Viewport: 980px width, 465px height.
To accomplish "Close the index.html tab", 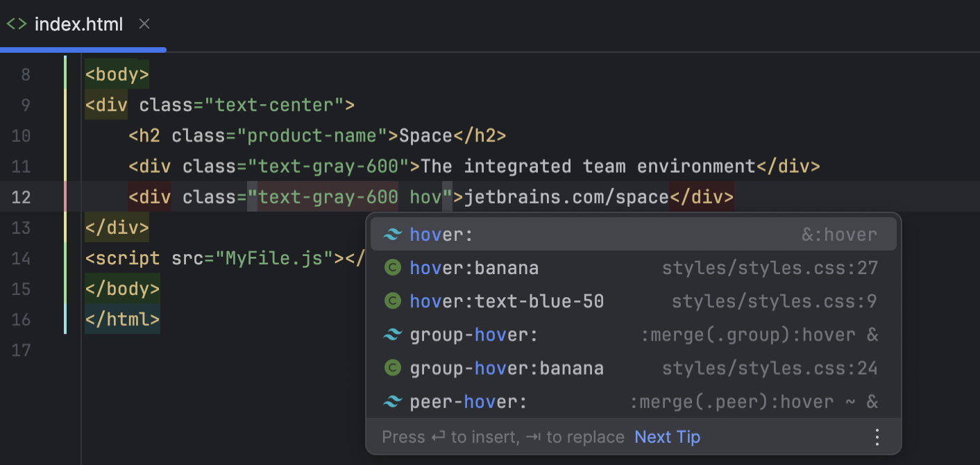I will point(144,24).
